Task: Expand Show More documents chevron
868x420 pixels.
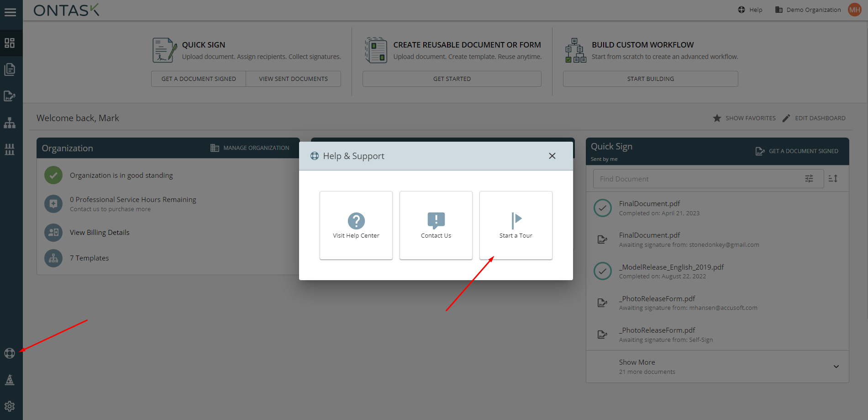Action: click(x=836, y=367)
